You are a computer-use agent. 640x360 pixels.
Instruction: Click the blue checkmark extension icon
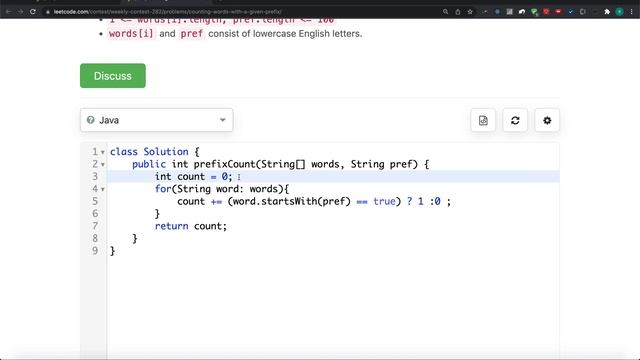571,12
